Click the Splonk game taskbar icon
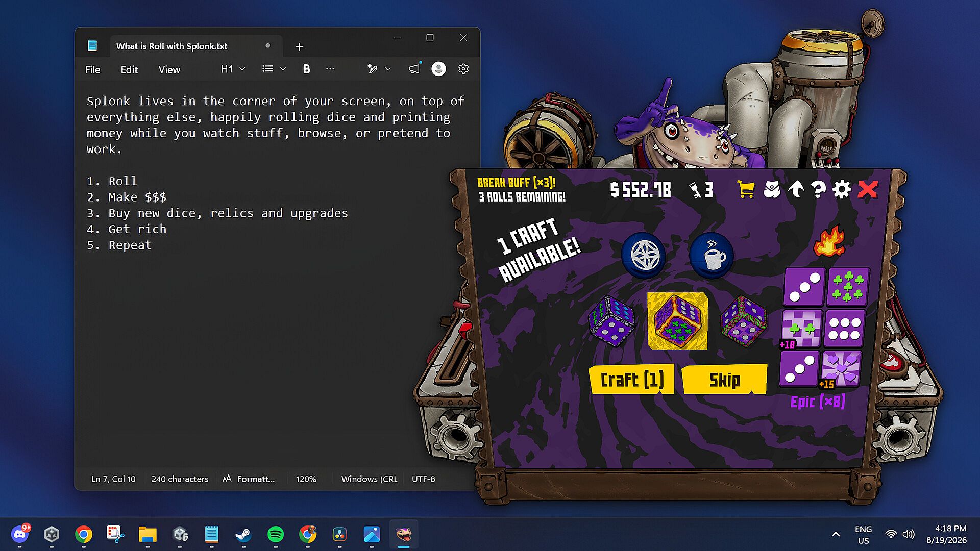This screenshot has width=980, height=551. tap(404, 534)
